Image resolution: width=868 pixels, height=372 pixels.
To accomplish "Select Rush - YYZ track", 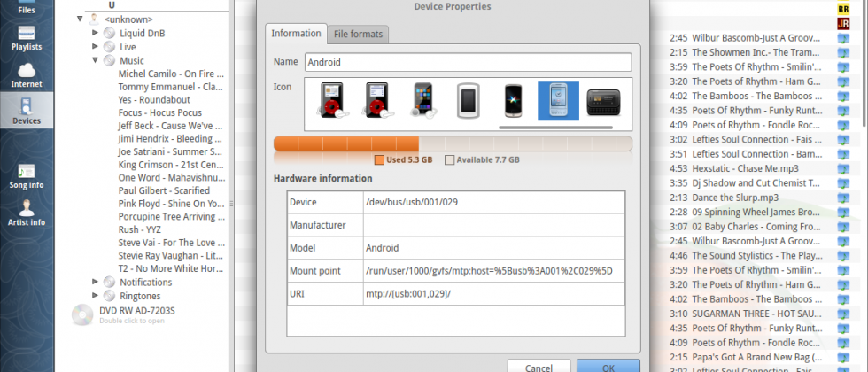I will point(139,229).
